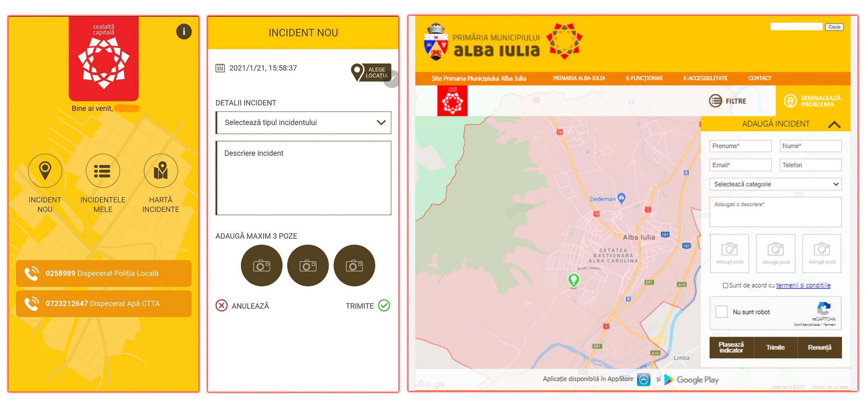Tap the third camera photo button

click(x=354, y=265)
